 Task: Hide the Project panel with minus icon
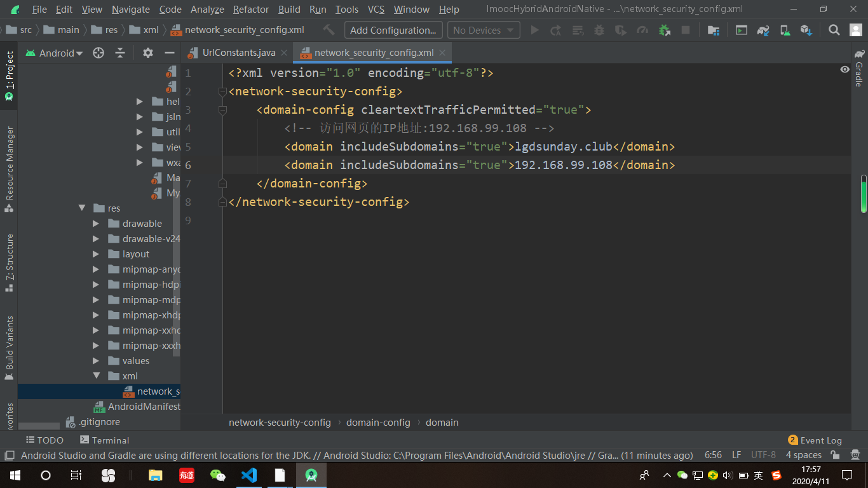(x=170, y=53)
